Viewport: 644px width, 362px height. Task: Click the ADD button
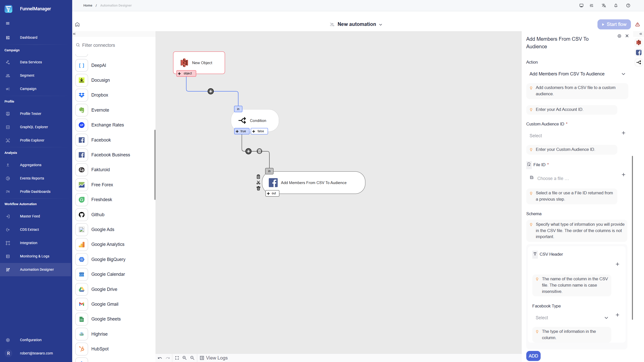pyautogui.click(x=533, y=356)
